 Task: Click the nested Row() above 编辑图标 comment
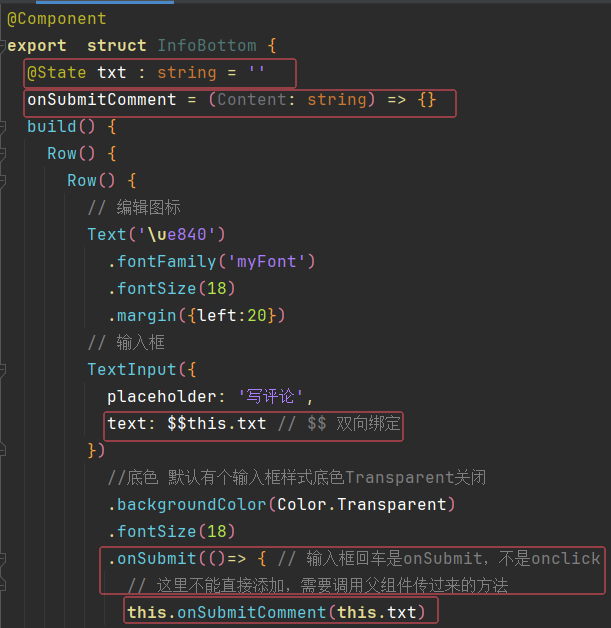[x=91, y=181]
